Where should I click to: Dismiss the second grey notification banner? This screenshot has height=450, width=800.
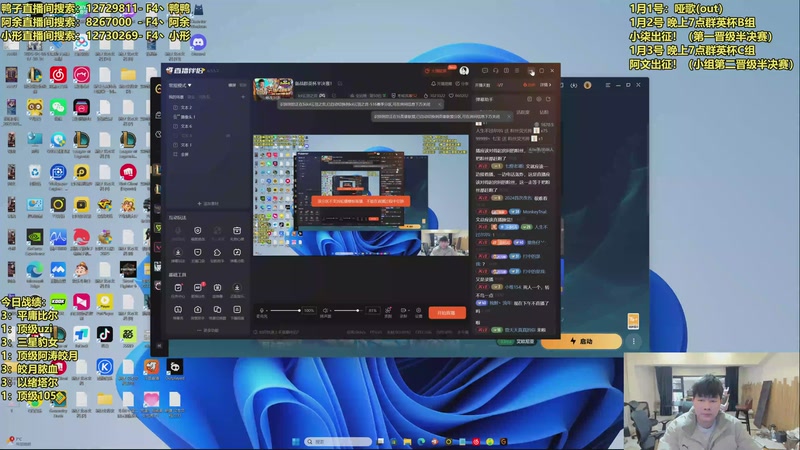click(x=508, y=116)
